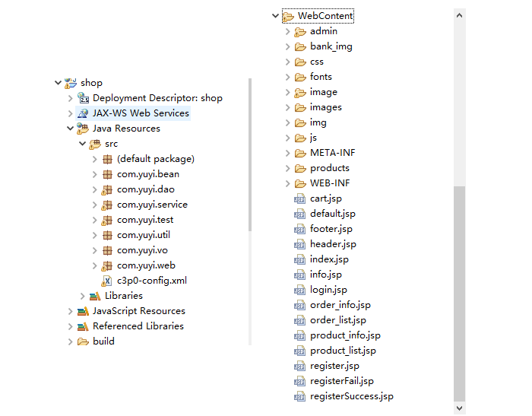532x416 pixels.
Task: Click the scrollbar down arrow in WebContent panel
Action: pos(459,408)
